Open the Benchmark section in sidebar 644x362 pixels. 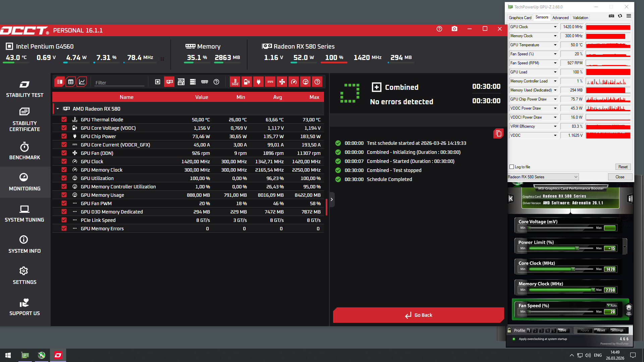click(x=24, y=151)
